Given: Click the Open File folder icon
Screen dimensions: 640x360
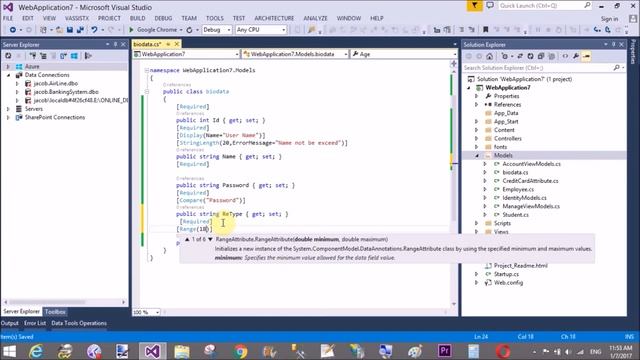Looking at the screenshot, I should pyautogui.click(x=60, y=30).
